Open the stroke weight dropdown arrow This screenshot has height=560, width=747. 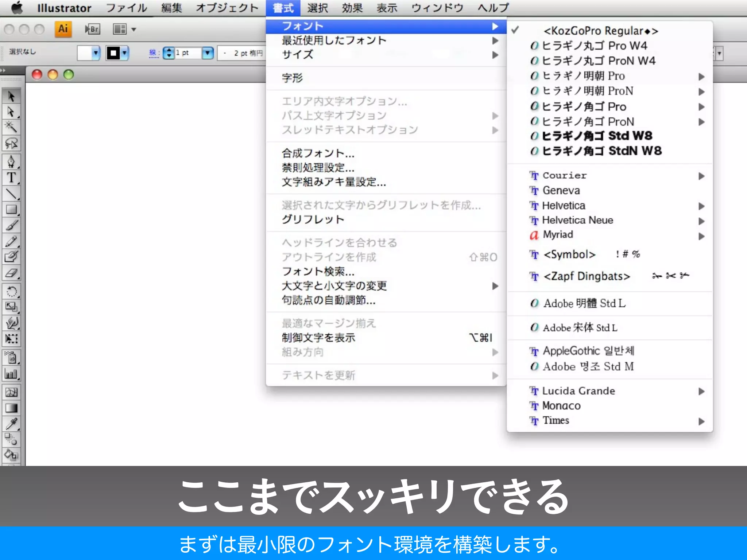[208, 53]
